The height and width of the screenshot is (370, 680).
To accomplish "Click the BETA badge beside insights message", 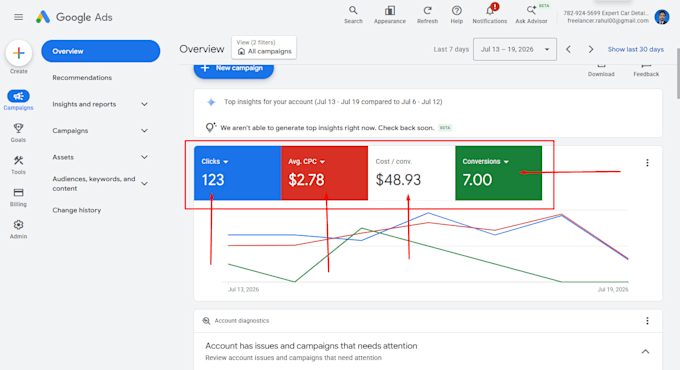I will (445, 128).
